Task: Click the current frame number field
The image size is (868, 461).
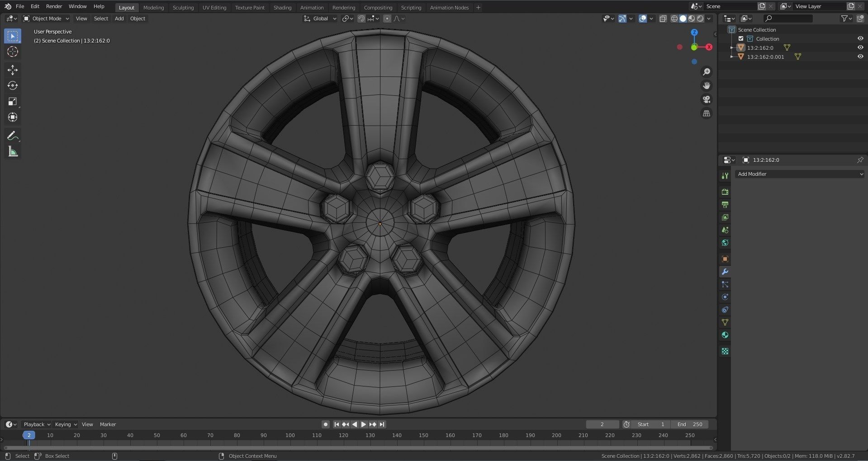Action: click(x=602, y=424)
